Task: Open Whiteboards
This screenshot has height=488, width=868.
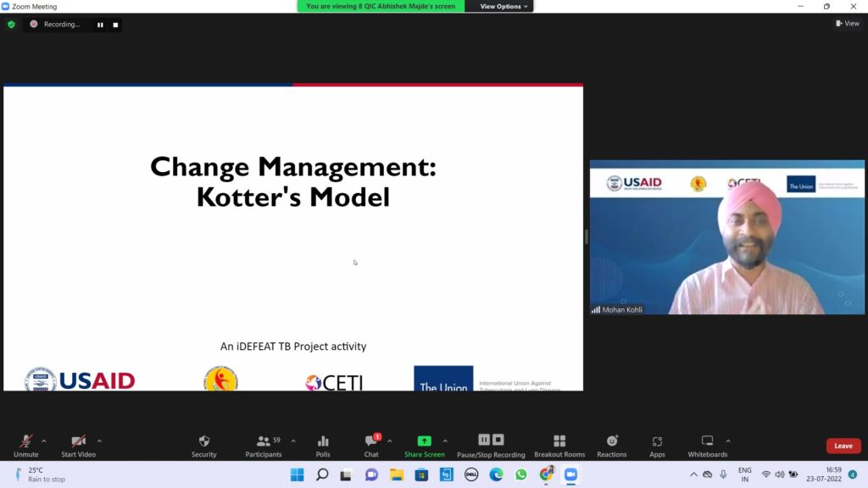Action: pos(707,445)
